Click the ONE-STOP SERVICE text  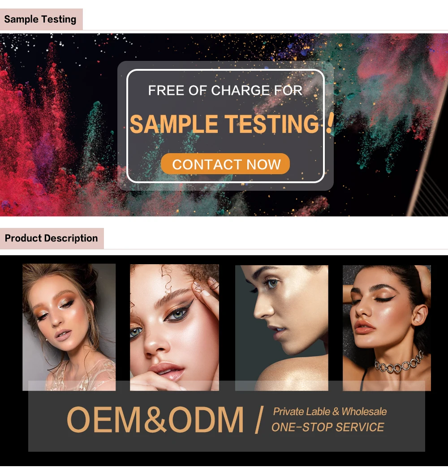(x=328, y=427)
